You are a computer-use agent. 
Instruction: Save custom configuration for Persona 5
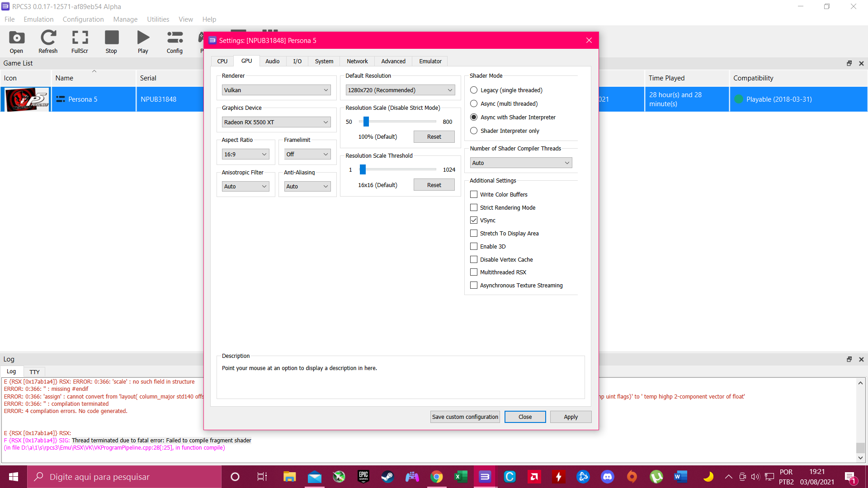tap(465, 417)
